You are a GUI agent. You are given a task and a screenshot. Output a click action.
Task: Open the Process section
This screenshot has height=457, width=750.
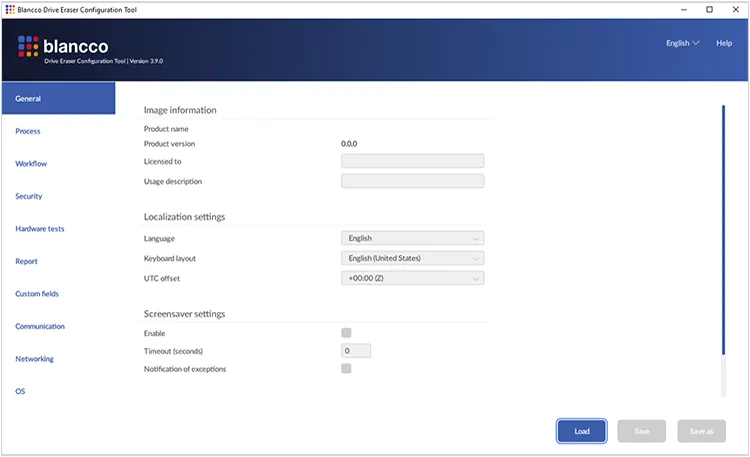point(28,131)
